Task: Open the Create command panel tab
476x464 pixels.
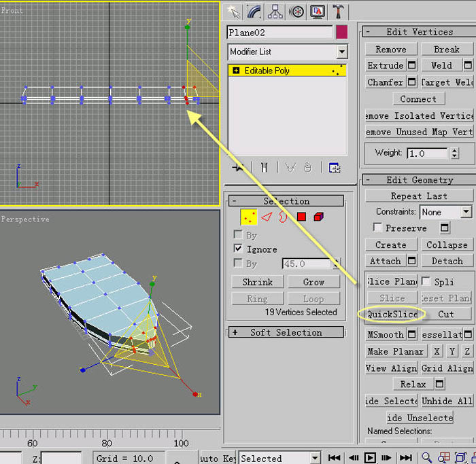Action: pyautogui.click(x=233, y=12)
